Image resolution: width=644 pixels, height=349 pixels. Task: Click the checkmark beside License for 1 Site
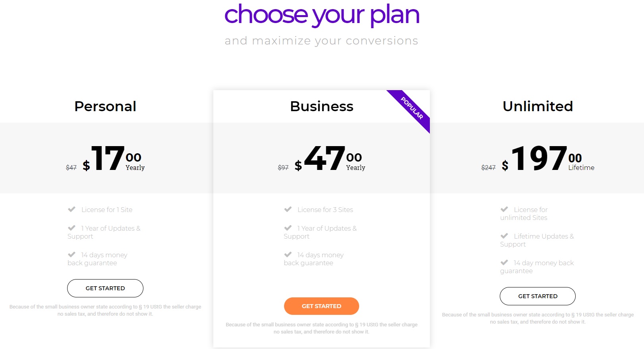point(72,209)
